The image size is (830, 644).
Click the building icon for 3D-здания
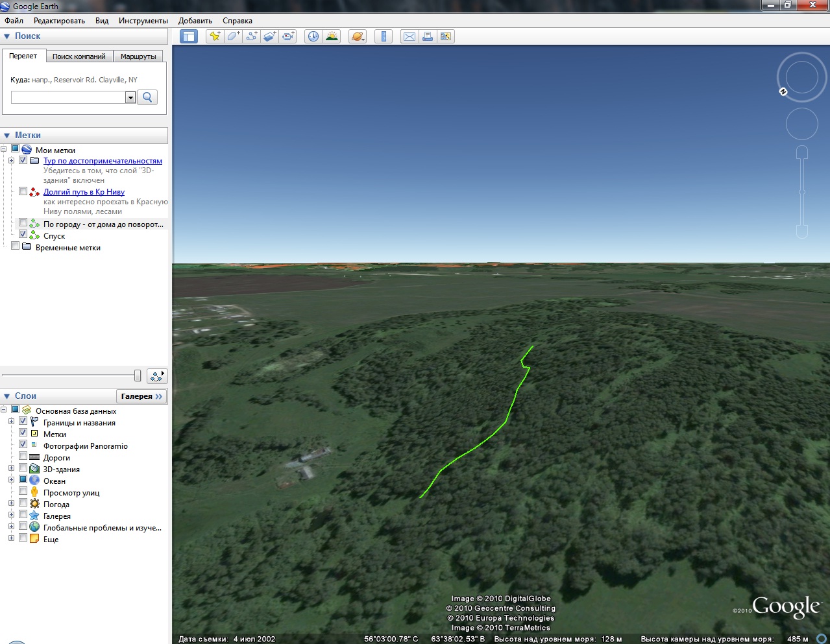click(x=34, y=469)
